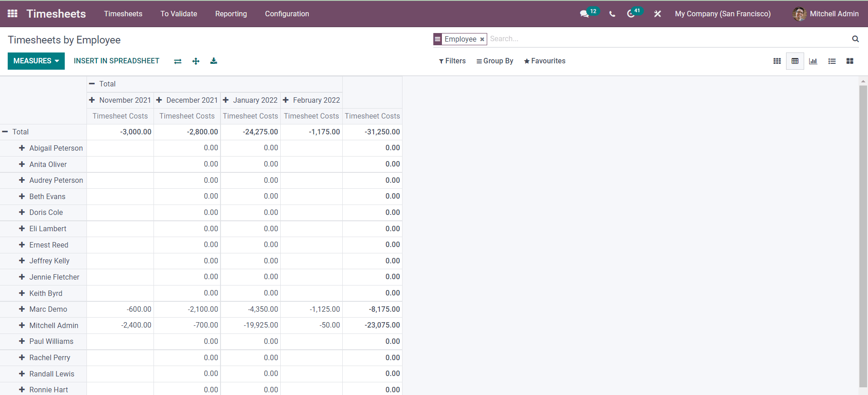The image size is (868, 395).
Task: Open the Favourites dropdown
Action: coord(545,61)
